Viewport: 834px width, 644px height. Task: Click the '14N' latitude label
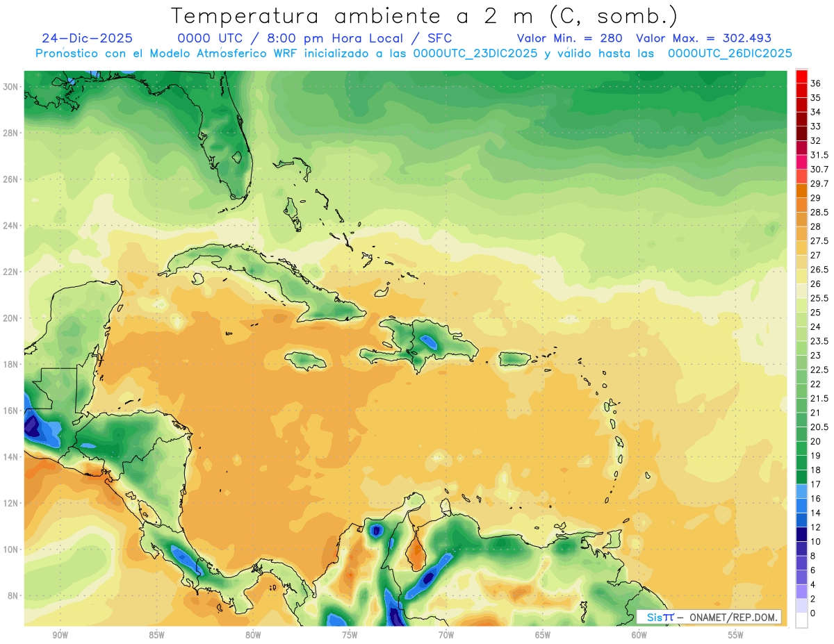tap(11, 456)
